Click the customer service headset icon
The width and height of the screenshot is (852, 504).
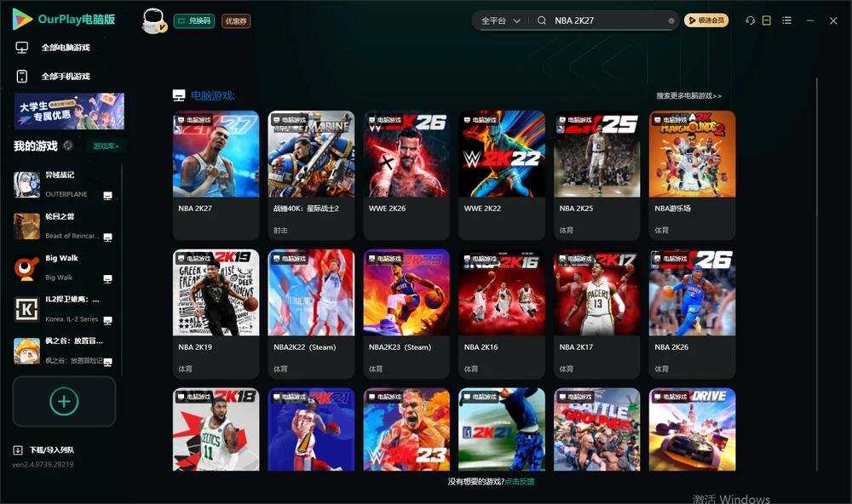coord(750,20)
